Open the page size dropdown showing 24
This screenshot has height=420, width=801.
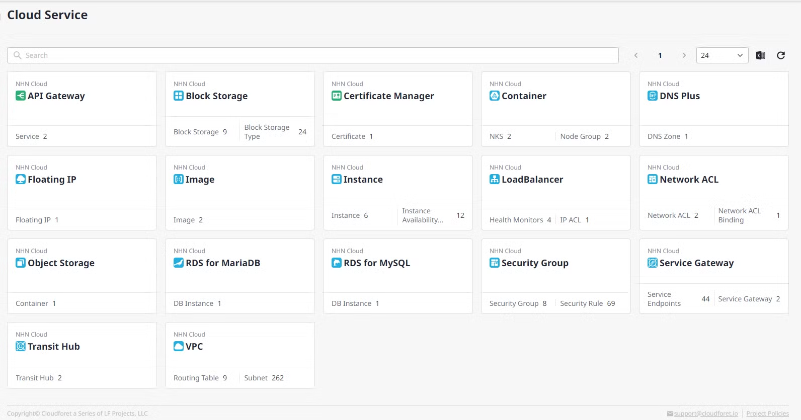722,55
